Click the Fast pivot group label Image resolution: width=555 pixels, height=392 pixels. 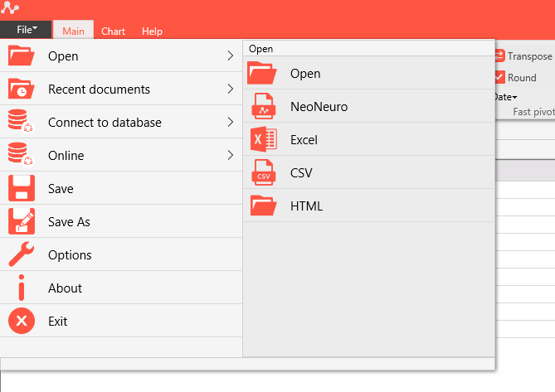[x=533, y=112]
